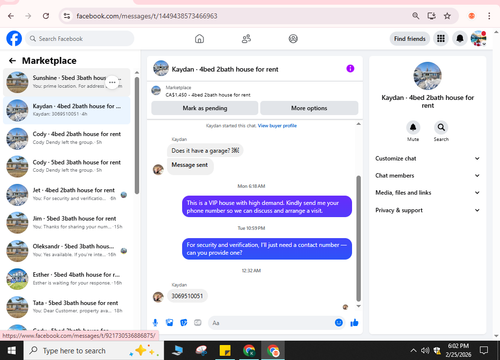The height and width of the screenshot is (360, 500).
Task: Click the 3069510051 phone number message
Action: (x=187, y=296)
